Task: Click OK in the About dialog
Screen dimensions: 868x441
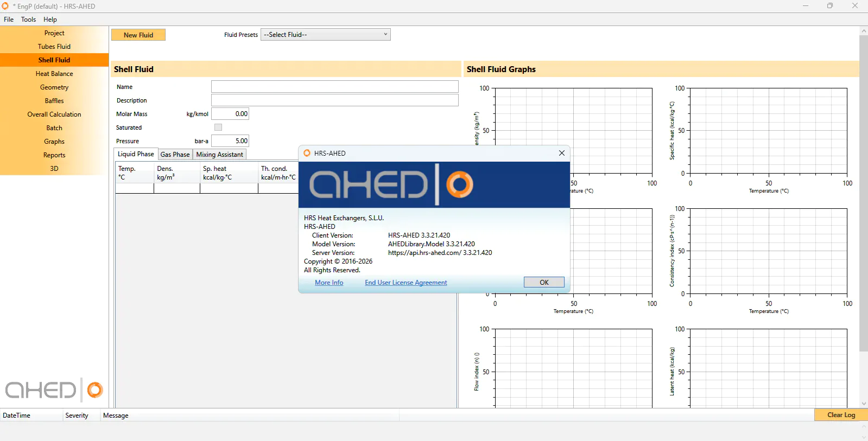Action: (x=544, y=282)
